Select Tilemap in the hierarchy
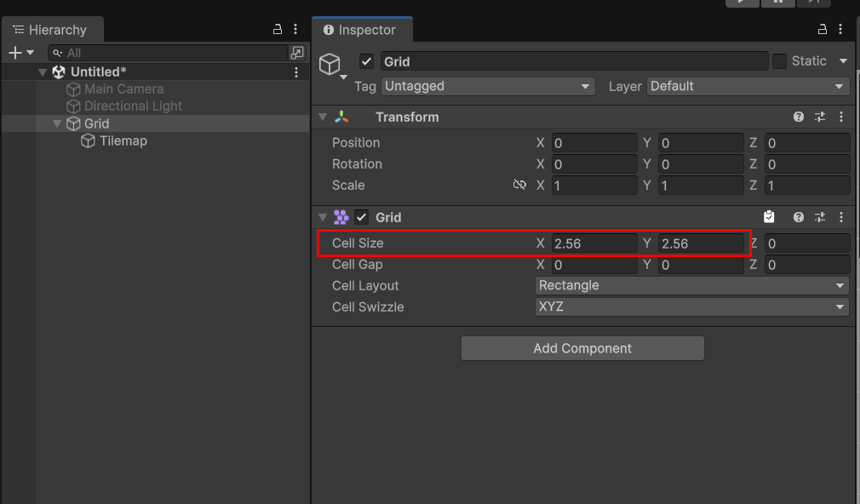Viewport: 860px width, 504px height. tap(123, 141)
